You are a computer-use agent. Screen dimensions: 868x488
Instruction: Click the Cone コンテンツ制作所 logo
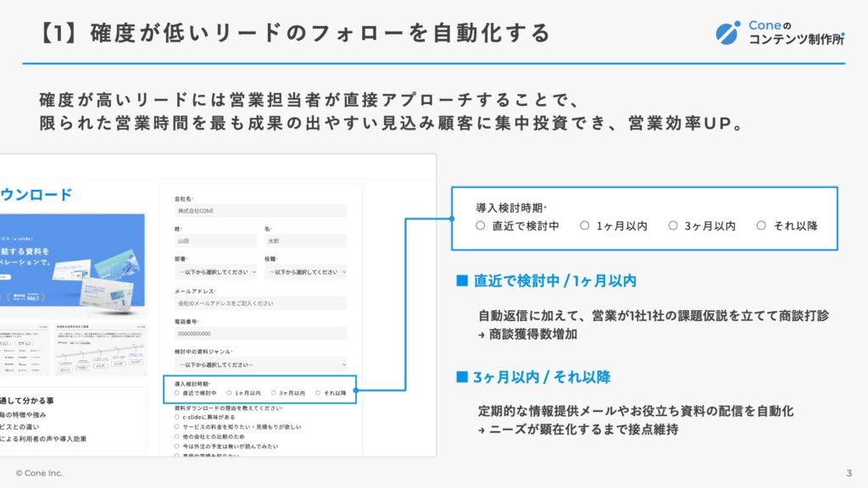coord(780,33)
